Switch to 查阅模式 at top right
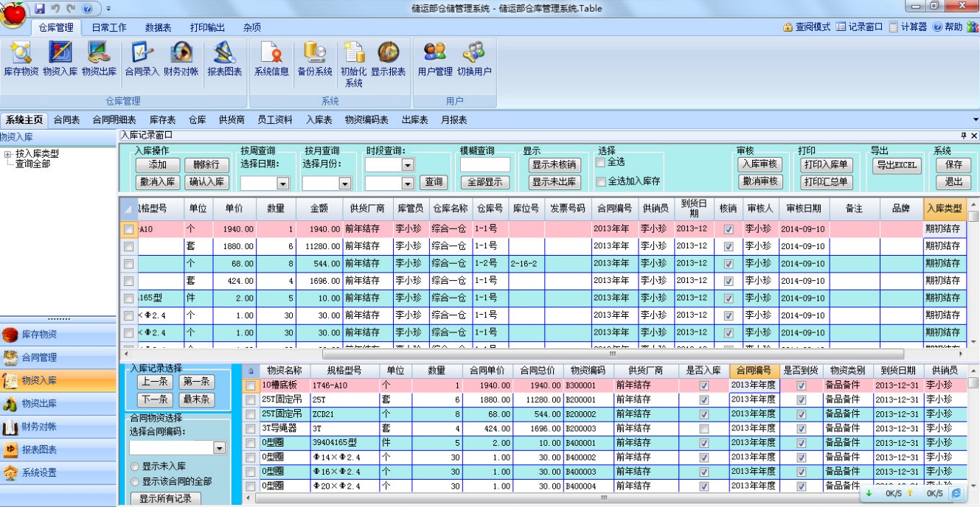 tap(807, 27)
